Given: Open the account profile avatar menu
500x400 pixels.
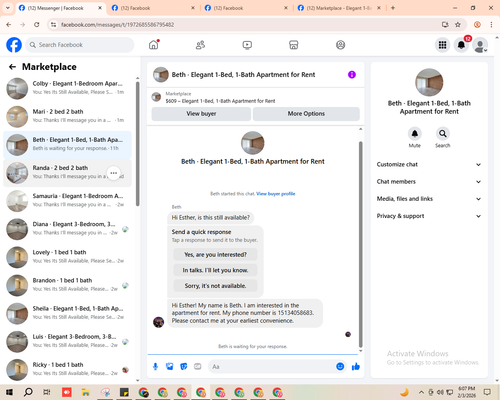Looking at the screenshot, I should coord(480,45).
